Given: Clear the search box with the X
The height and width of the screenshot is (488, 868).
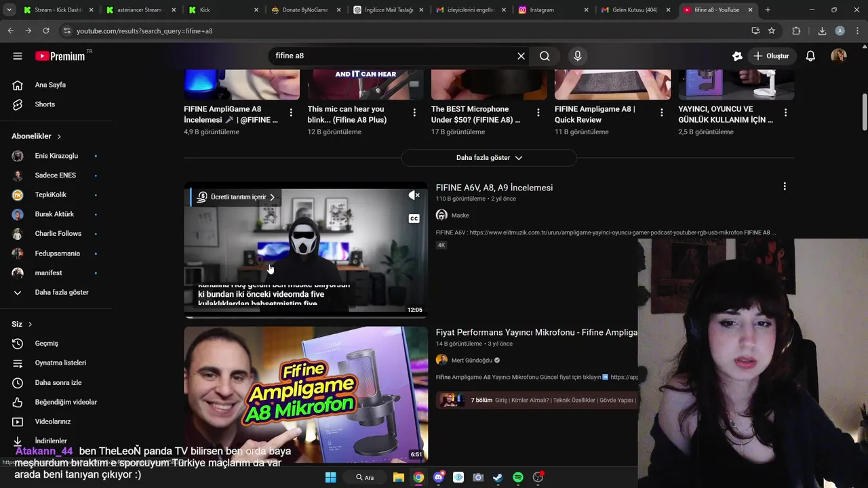Looking at the screenshot, I should (x=521, y=56).
